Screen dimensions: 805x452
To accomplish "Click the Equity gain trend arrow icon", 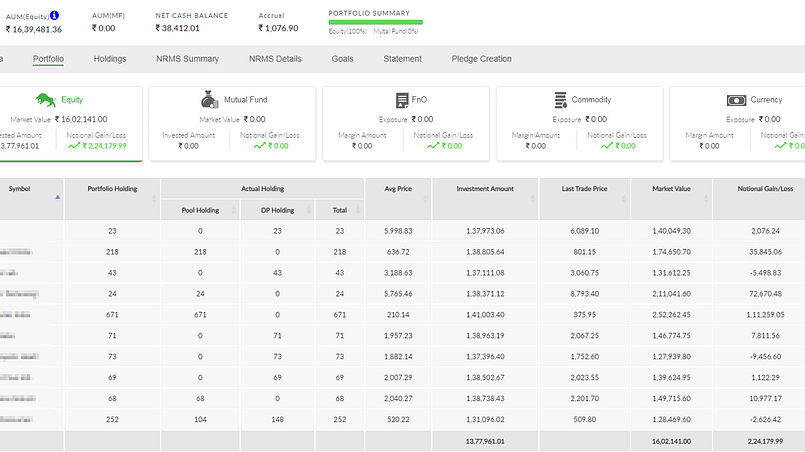I will [x=74, y=146].
